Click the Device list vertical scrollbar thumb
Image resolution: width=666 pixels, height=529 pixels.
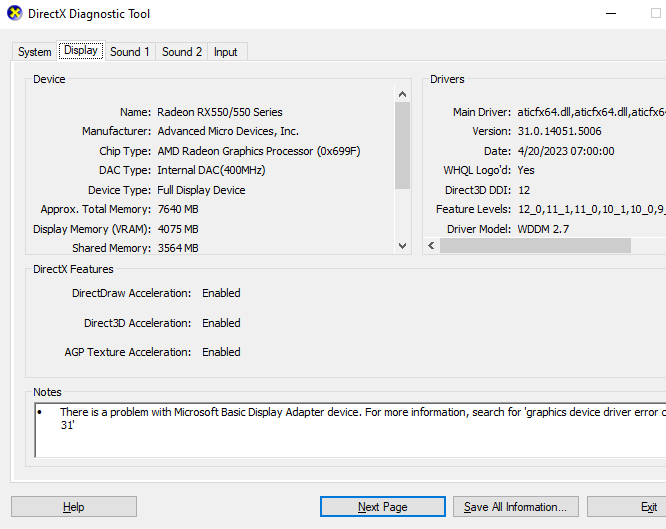click(403, 145)
